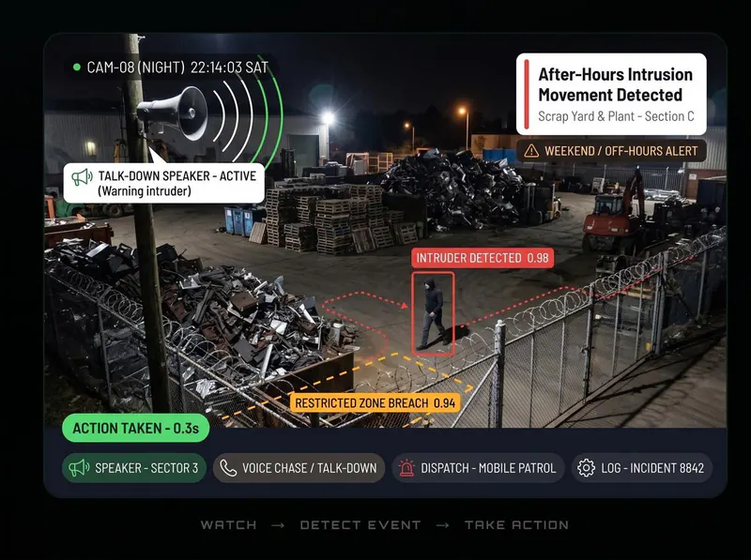The width and height of the screenshot is (751, 560).
Task: Click the 22:14:03 SAT timestamp
Action: pyautogui.click(x=229, y=68)
